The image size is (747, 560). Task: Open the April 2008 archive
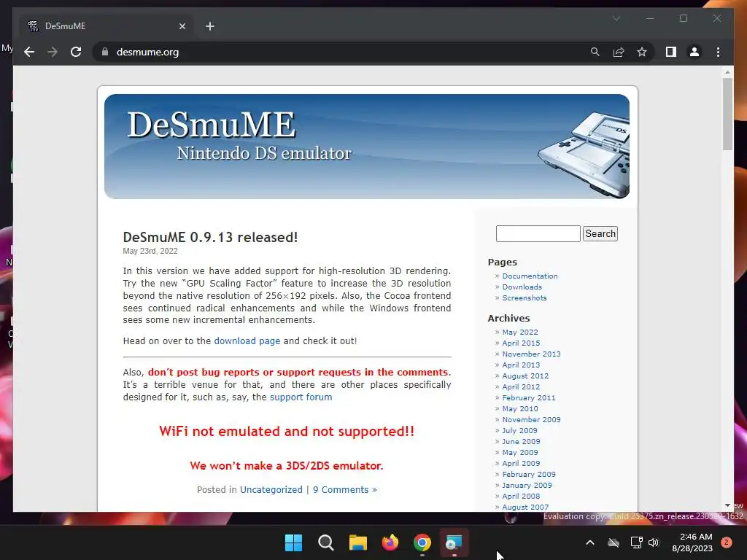coord(521,496)
